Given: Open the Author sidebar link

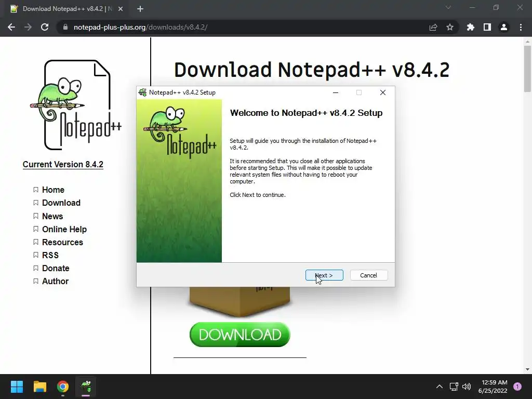Looking at the screenshot, I should 55,281.
